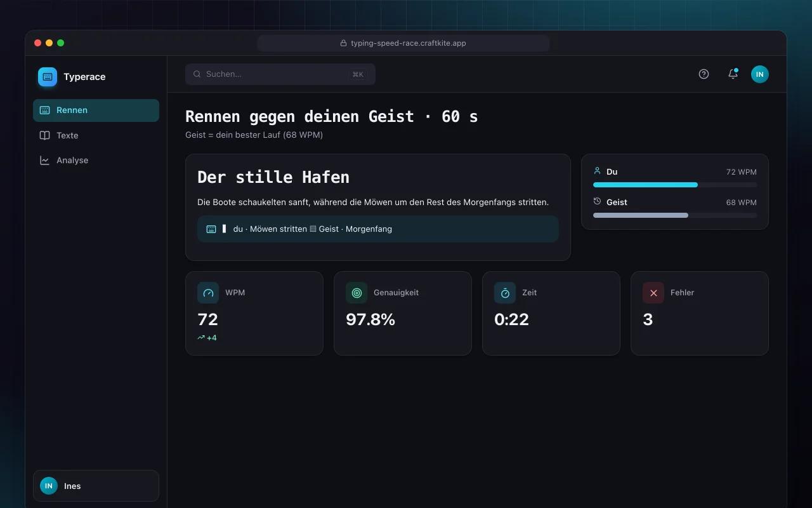Click the Geist history icon
This screenshot has width=812, height=508.
click(x=597, y=201)
